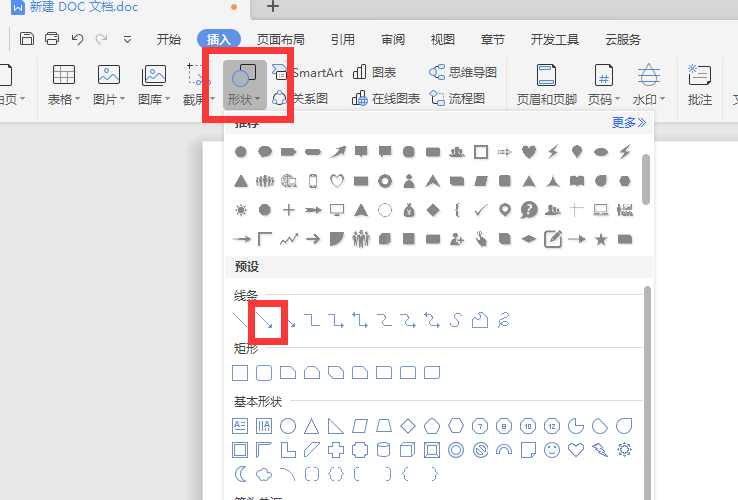The image size is (738, 500).
Task: Insert a SmartArt graphic
Action: tap(307, 73)
